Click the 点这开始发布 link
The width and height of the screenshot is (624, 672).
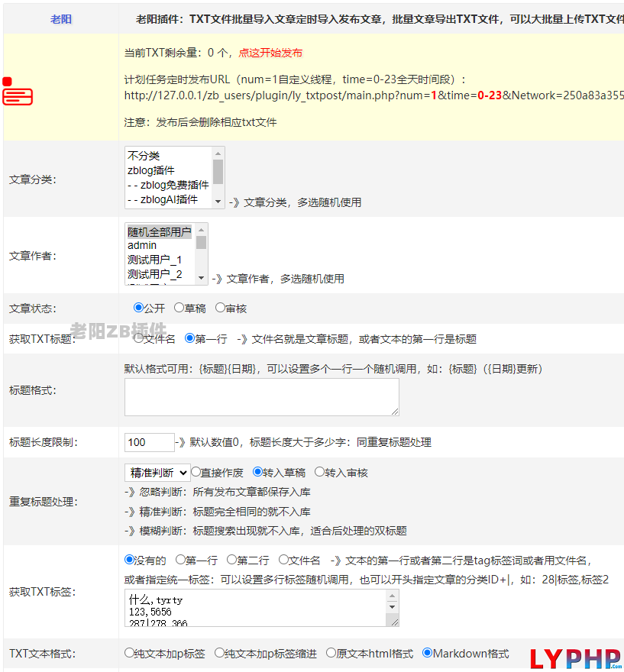point(270,53)
